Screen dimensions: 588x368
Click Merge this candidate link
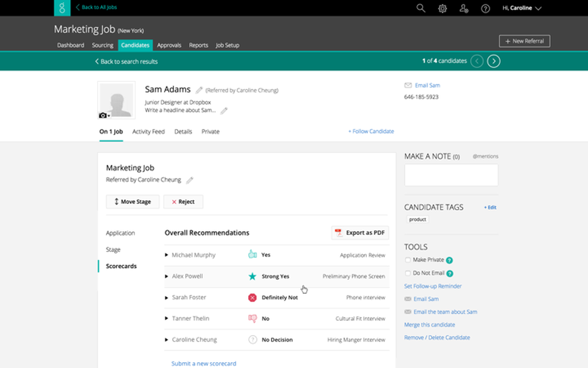429,325
